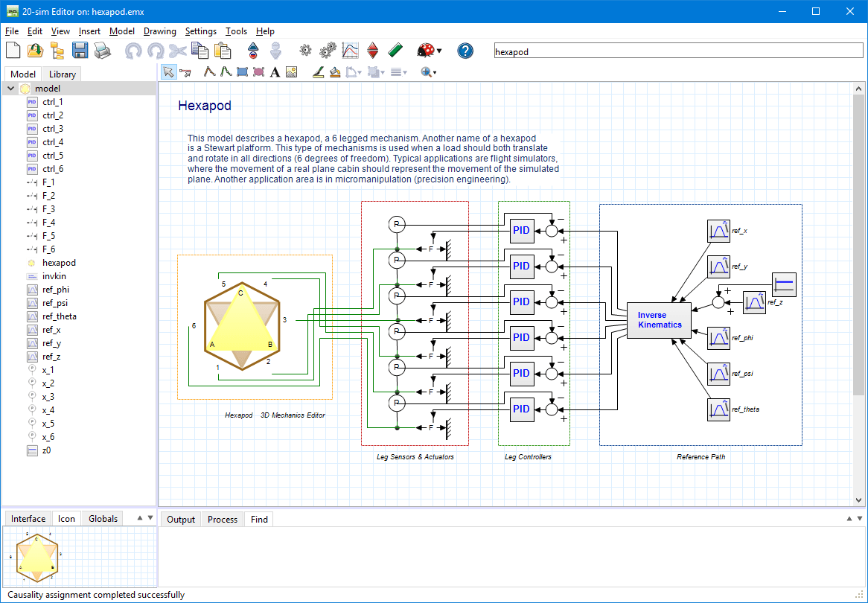Screen dimensions: 868x603
Task: Switch to the Library tab
Action: click(62, 74)
